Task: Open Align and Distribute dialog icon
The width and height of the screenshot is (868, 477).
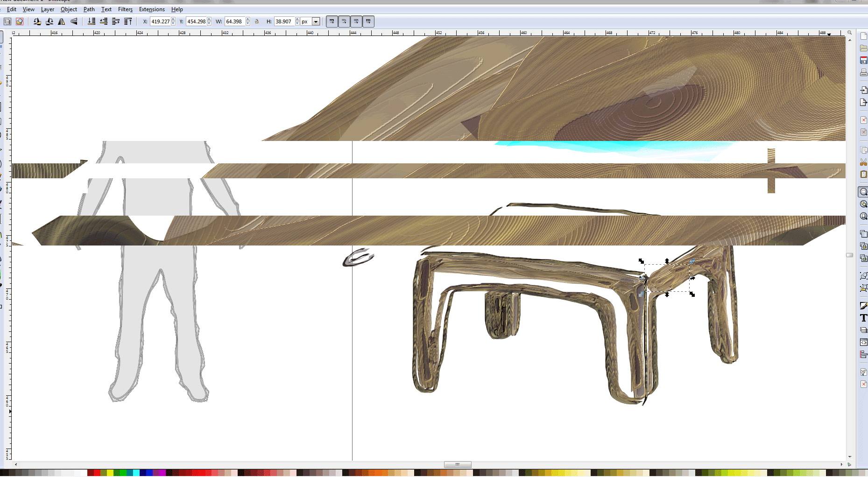Action: (863, 354)
